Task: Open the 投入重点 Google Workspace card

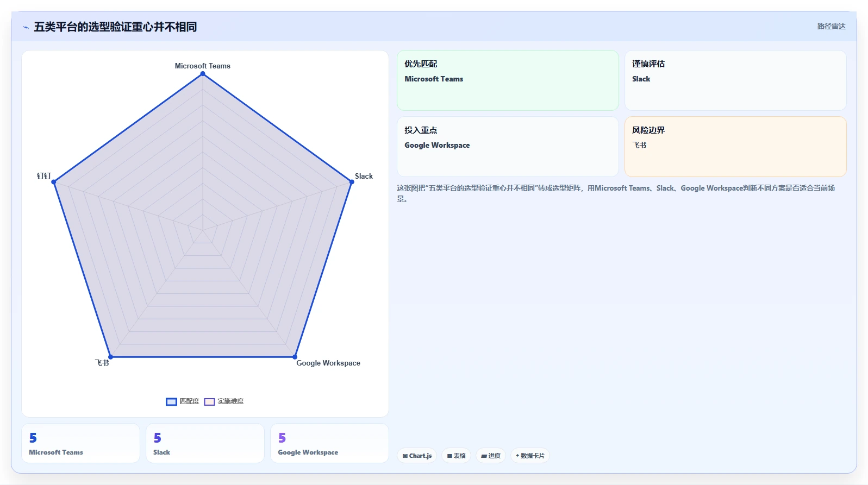Action: coord(508,147)
